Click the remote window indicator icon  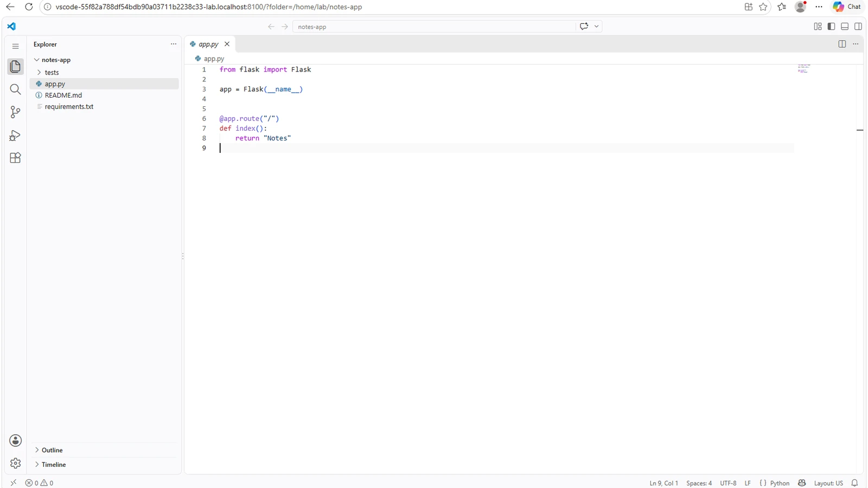[14, 483]
